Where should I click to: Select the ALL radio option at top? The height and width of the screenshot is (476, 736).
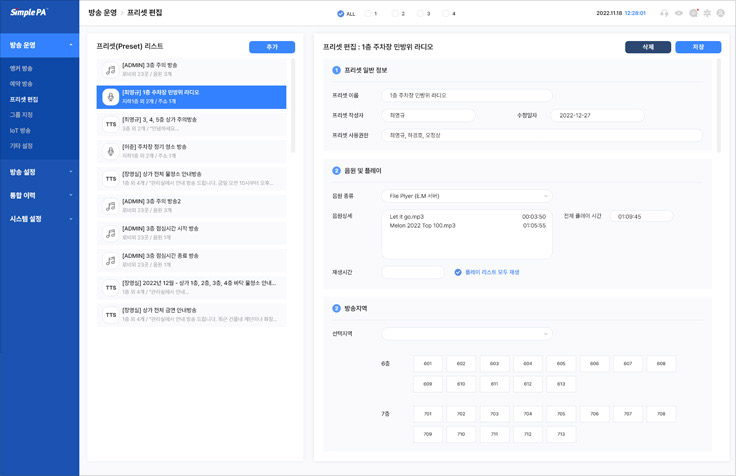click(340, 14)
